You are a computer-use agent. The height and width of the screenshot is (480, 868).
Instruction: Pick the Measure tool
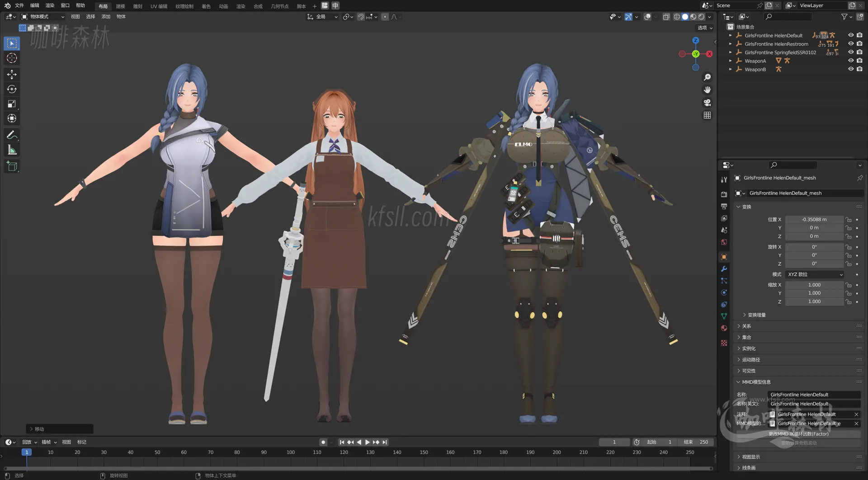tap(11, 149)
